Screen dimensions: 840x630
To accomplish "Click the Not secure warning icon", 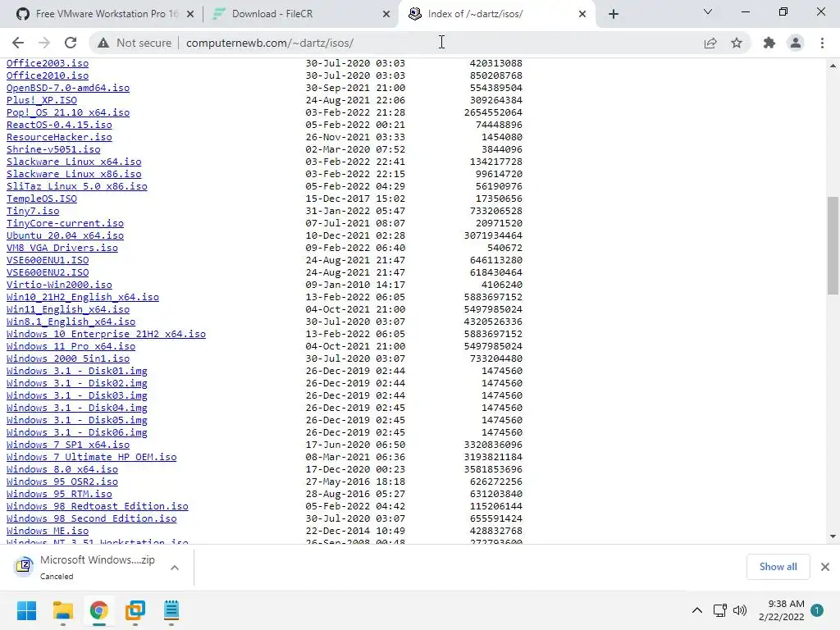I will 103,43.
